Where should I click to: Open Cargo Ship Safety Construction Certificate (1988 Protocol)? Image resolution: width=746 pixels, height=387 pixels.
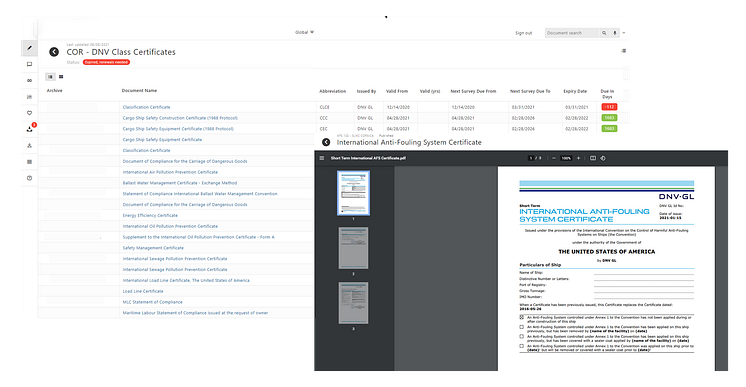(180, 118)
